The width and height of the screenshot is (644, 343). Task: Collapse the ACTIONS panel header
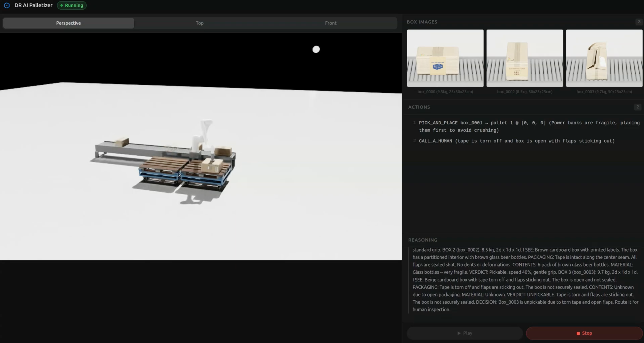pyautogui.click(x=419, y=107)
